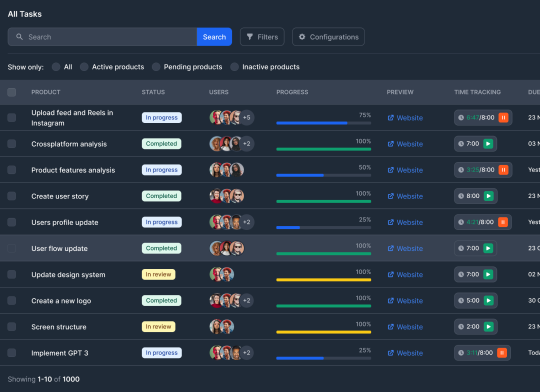Click clock icon in Crossplatform analysis time tracking
The width and height of the screenshot is (540, 392).
(461, 144)
